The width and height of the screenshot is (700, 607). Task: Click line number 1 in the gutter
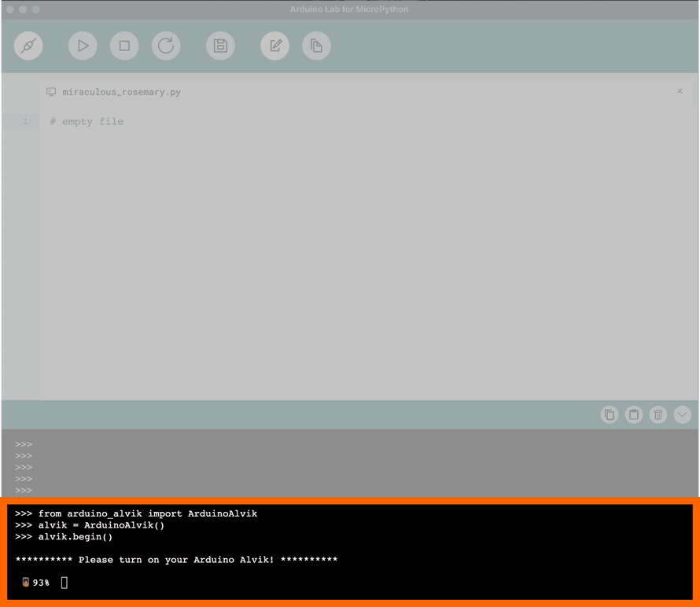[x=24, y=121]
